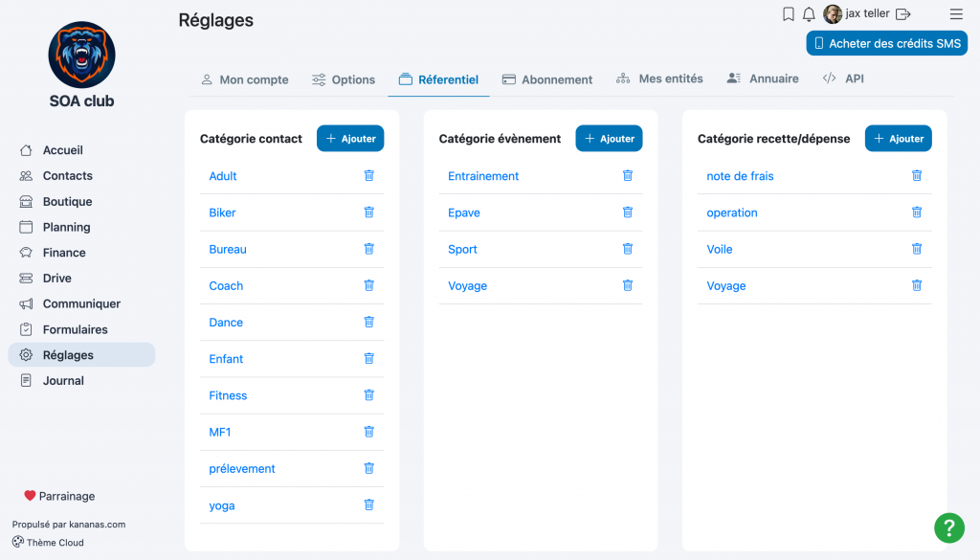The image size is (980, 560).
Task: Click the SOA club bear logo
Action: click(82, 55)
